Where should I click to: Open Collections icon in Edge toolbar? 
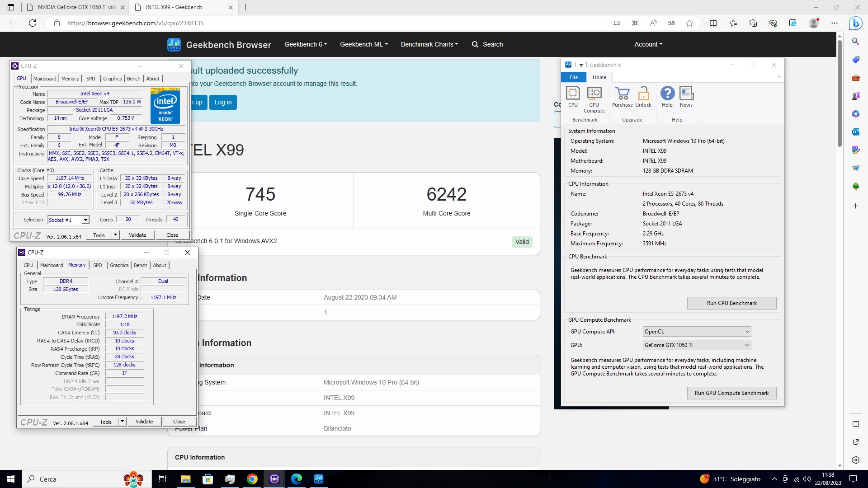(753, 23)
